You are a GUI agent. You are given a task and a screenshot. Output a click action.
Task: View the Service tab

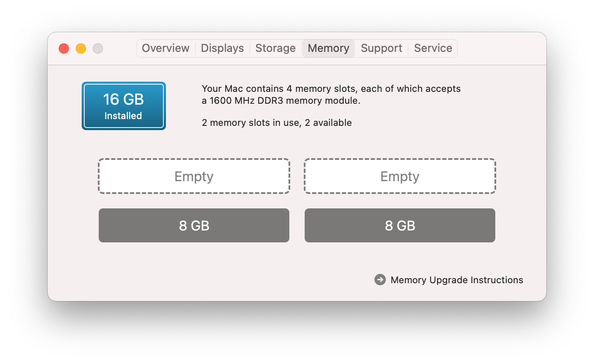point(433,48)
